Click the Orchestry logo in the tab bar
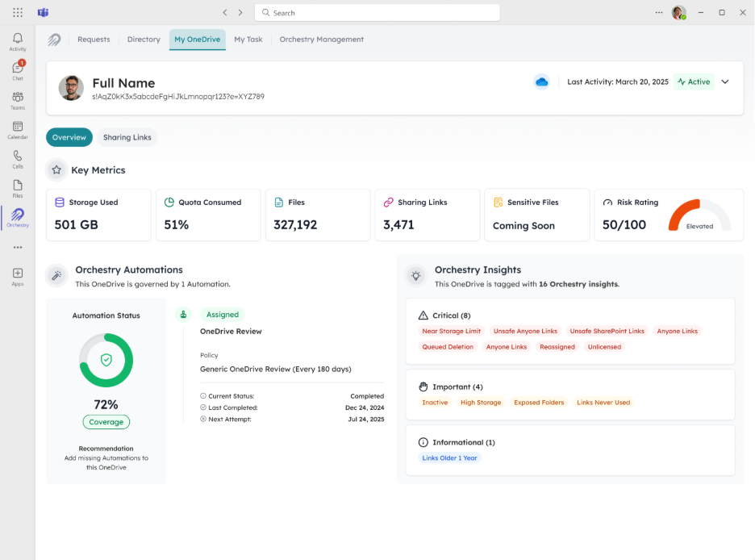This screenshot has width=755, height=560. coord(54,40)
